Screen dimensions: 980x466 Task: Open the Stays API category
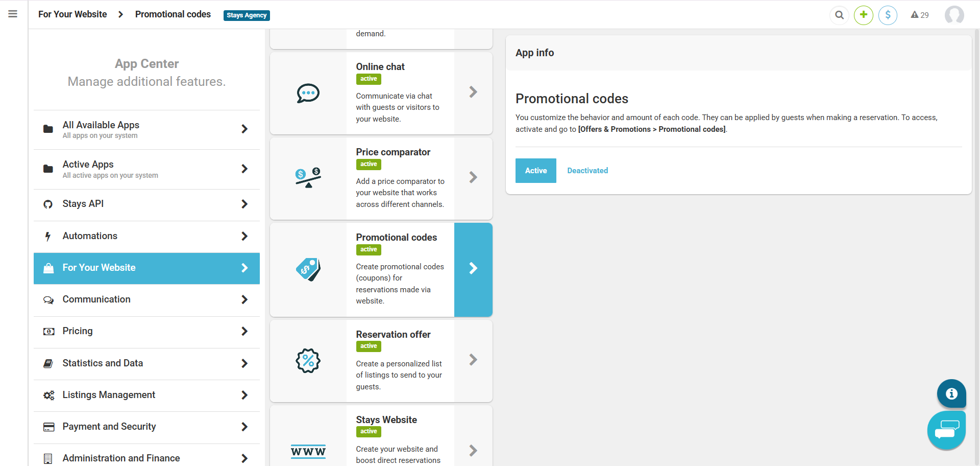[146, 204]
